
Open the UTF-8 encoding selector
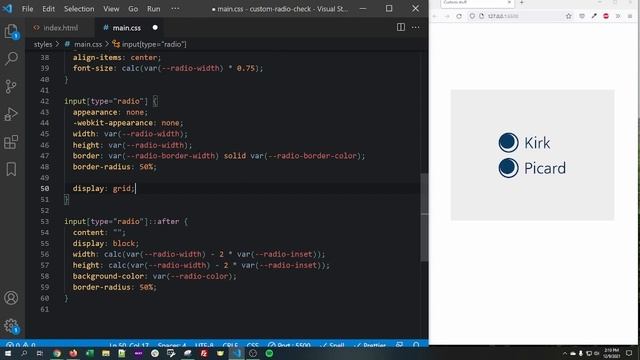204,345
